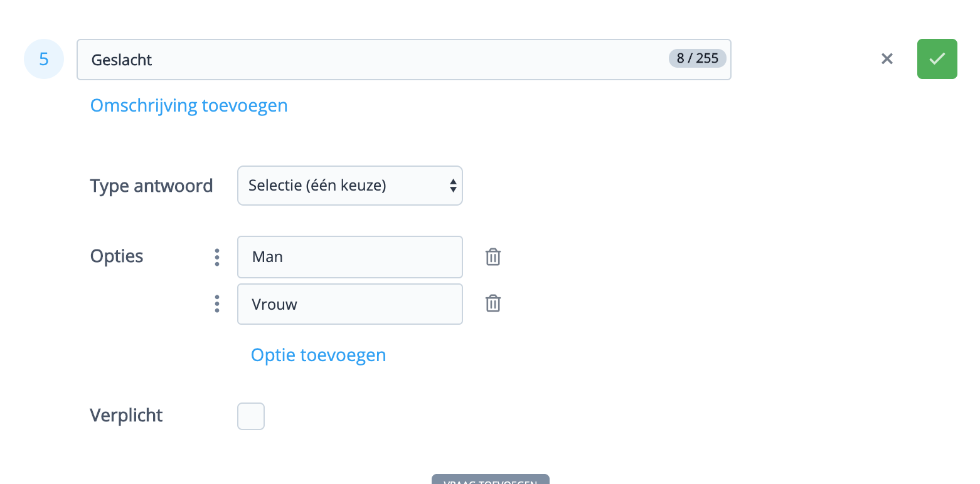Delete the Man option with trash icon
This screenshot has width=980, height=484.
(x=493, y=257)
